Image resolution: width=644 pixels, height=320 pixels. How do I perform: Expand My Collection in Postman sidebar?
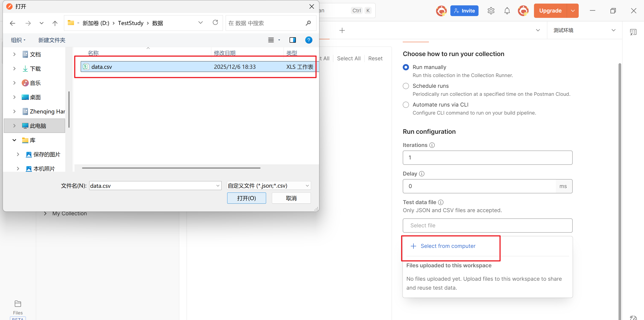point(45,213)
